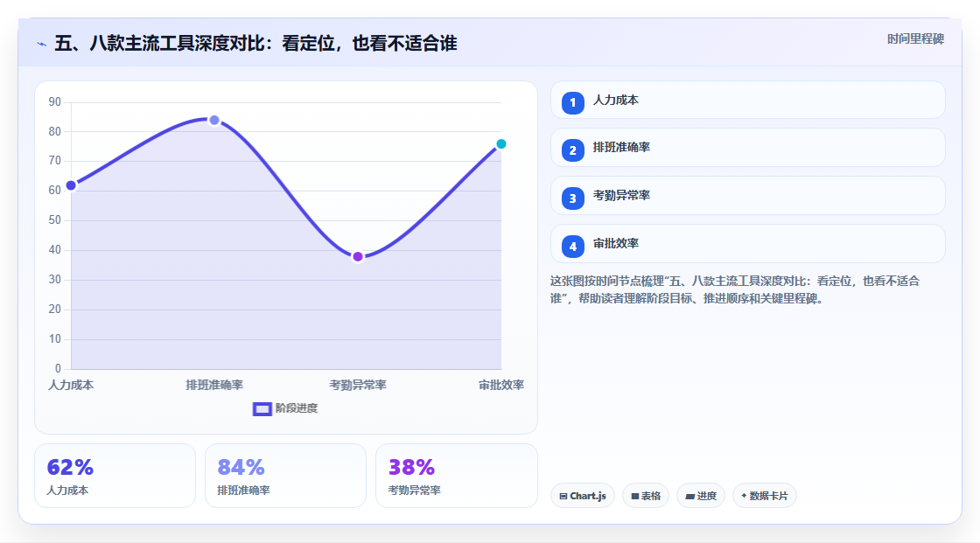The image size is (980, 543).
Task: Click the lightning icon before the heading
Action: [x=41, y=44]
